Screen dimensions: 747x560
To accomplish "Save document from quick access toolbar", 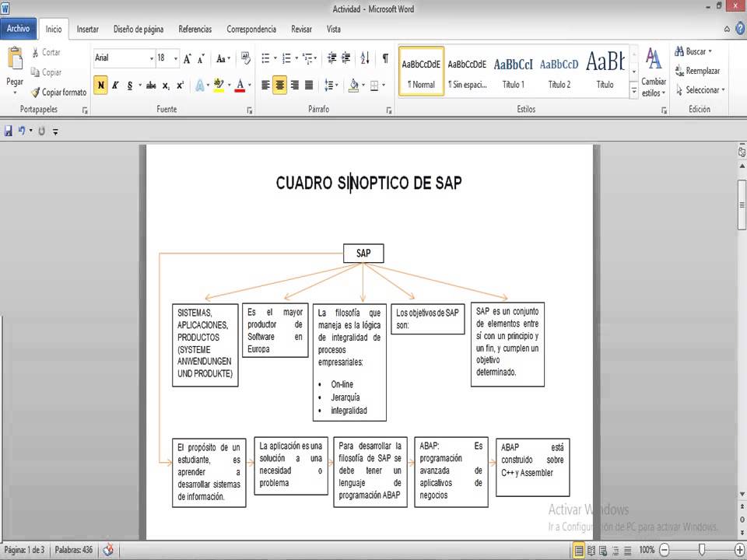I will click(8, 131).
